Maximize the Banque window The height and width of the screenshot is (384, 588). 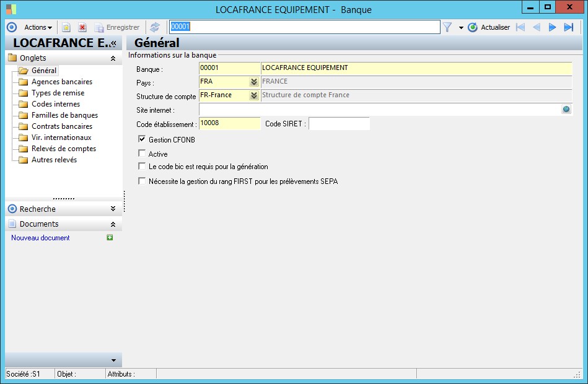click(x=548, y=7)
